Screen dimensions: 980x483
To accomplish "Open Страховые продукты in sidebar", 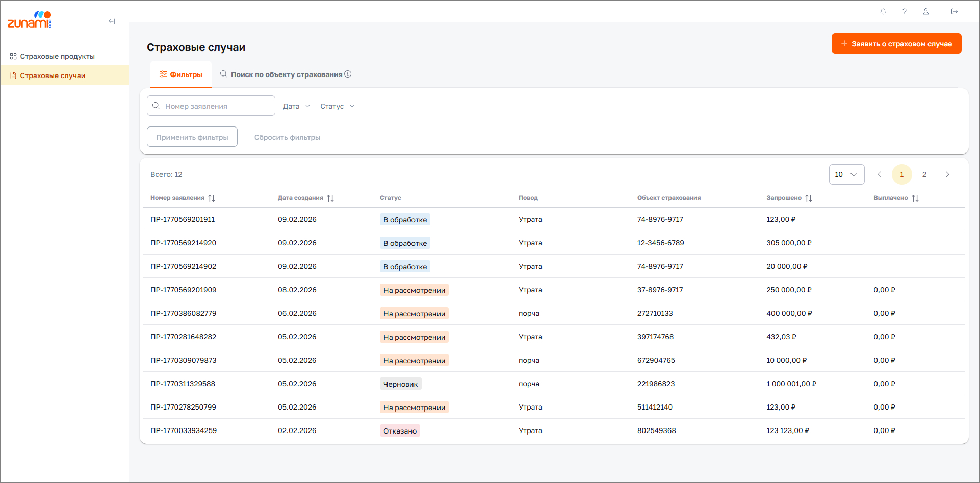I will click(57, 56).
